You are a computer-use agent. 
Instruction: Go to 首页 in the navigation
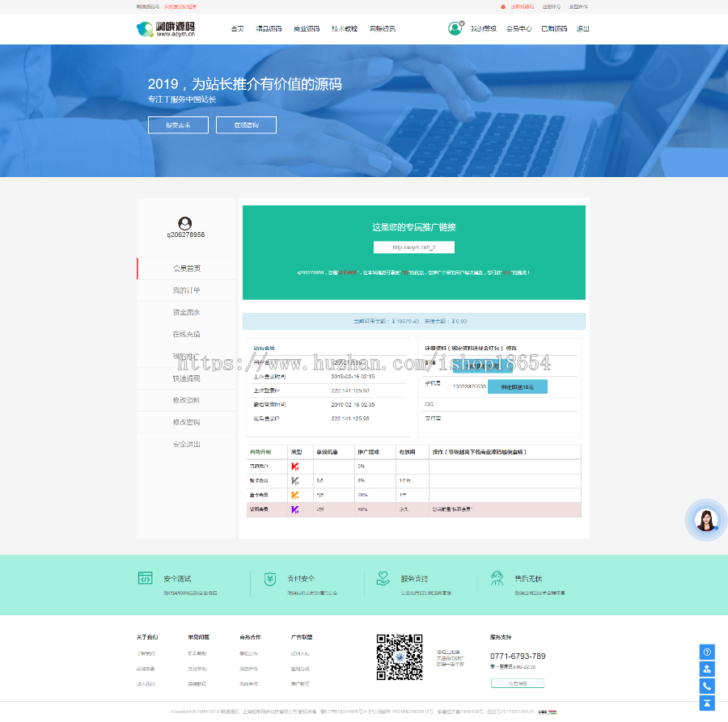coord(237,29)
